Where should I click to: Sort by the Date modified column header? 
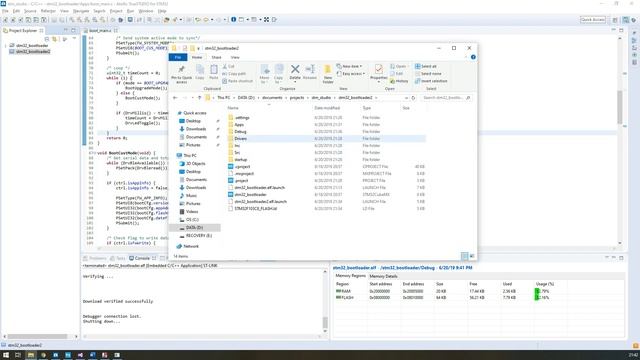[x=327, y=108]
